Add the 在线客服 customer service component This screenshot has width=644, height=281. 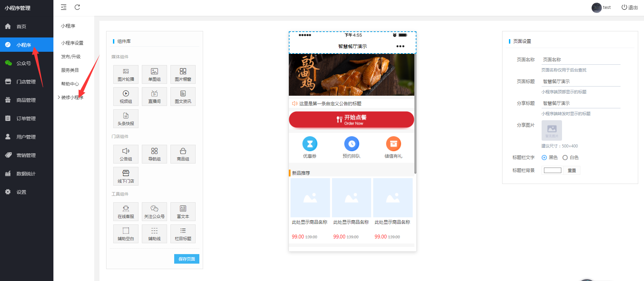(x=126, y=212)
